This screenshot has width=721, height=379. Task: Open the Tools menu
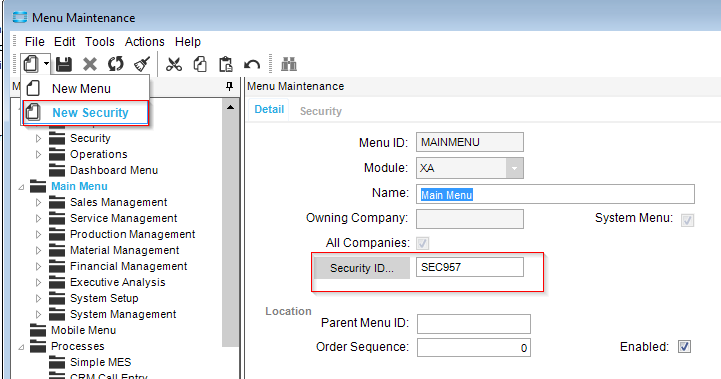[x=100, y=42]
